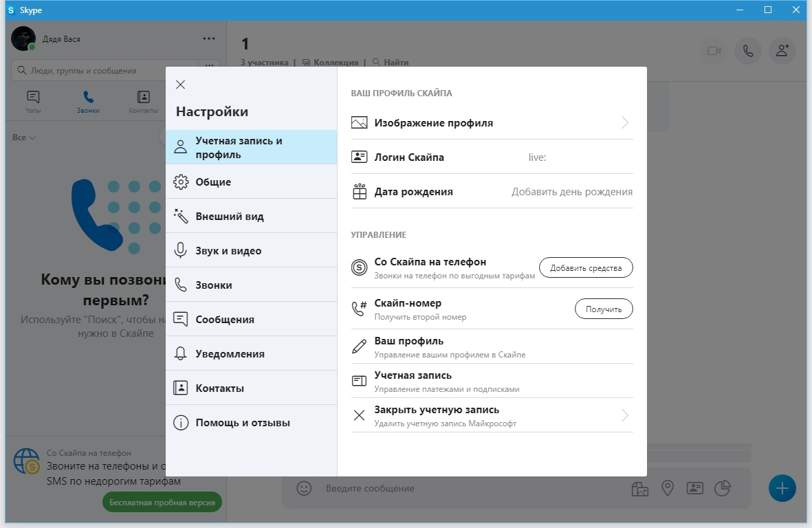The height and width of the screenshot is (528, 812).
Task: Start a video call with the camera icon
Action: pyautogui.click(x=714, y=51)
